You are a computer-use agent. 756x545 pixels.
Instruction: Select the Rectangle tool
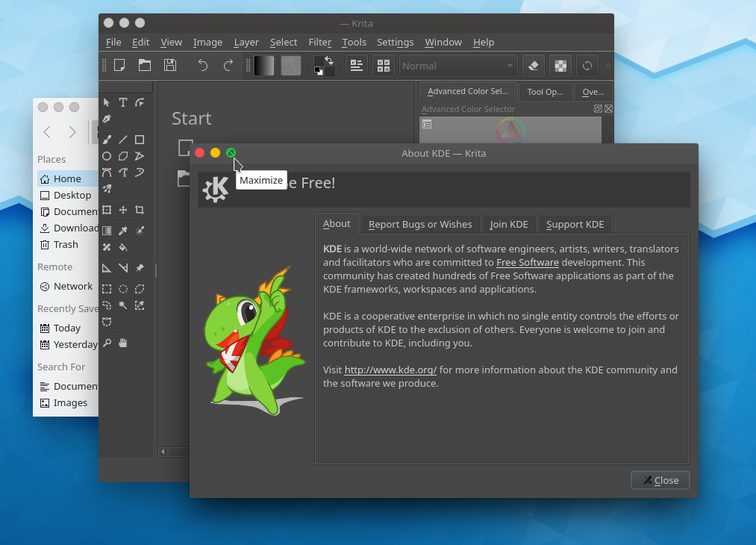tap(140, 140)
